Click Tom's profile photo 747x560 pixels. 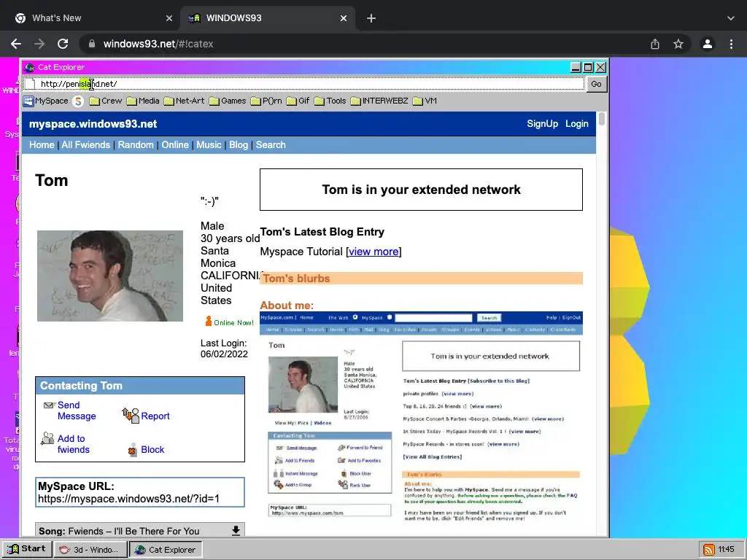coord(110,276)
